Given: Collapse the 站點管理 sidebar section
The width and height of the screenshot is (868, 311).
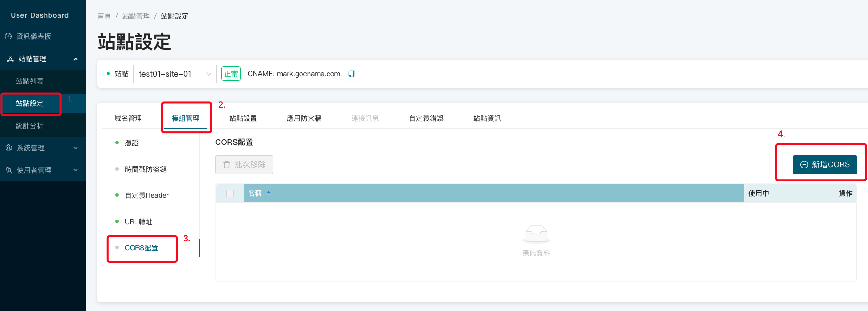Looking at the screenshot, I should (75, 59).
